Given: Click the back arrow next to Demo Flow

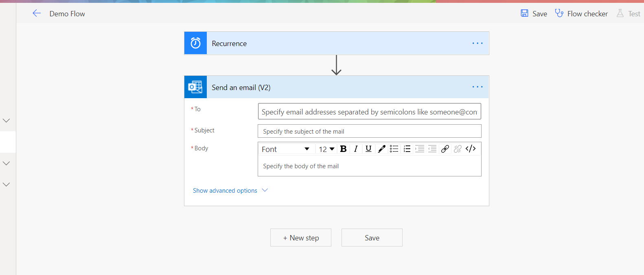Looking at the screenshot, I should [x=37, y=13].
